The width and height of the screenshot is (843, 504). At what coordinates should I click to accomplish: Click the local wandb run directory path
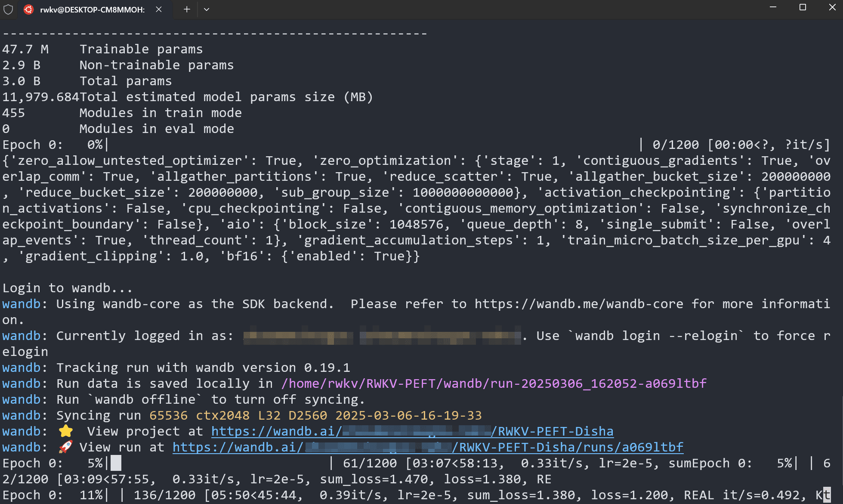494,383
